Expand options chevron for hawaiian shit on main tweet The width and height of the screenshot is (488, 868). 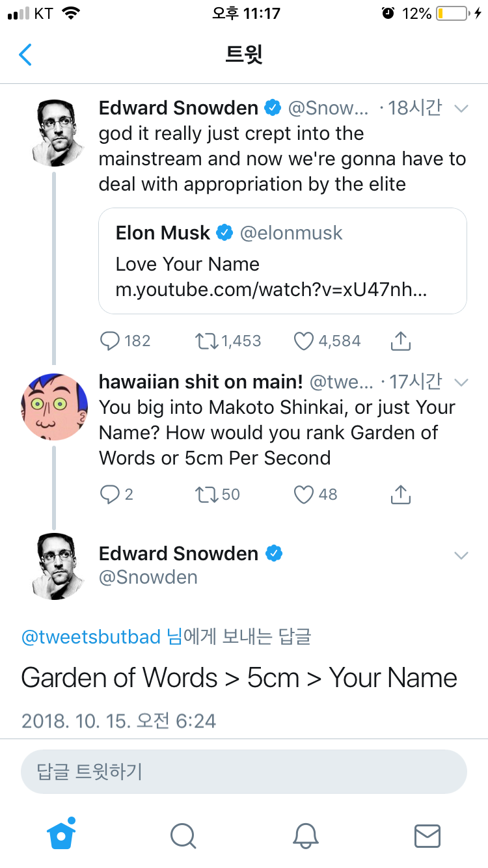[461, 381]
